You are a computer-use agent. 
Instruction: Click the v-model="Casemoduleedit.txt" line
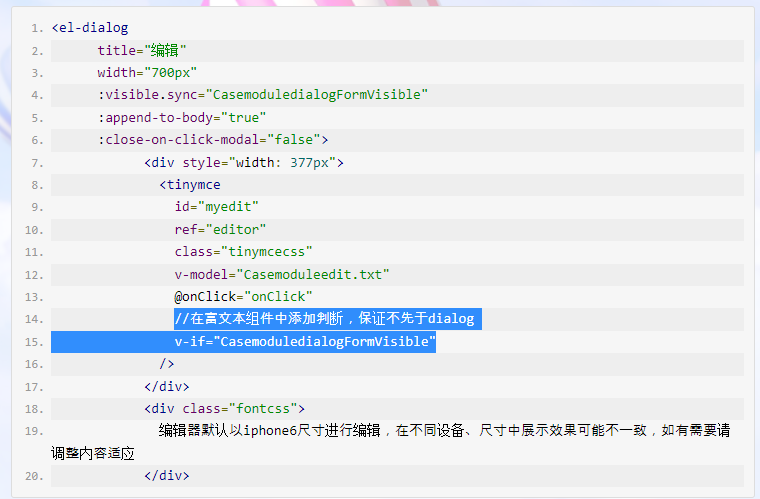[282, 275]
